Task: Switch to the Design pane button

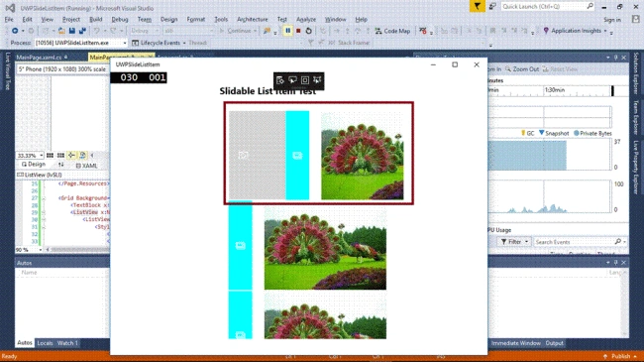Action: tap(34, 164)
